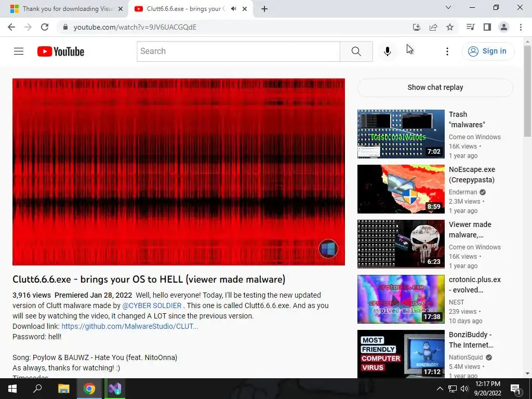Open File Explorer from taskbar
The image size is (532, 399).
click(x=63, y=389)
